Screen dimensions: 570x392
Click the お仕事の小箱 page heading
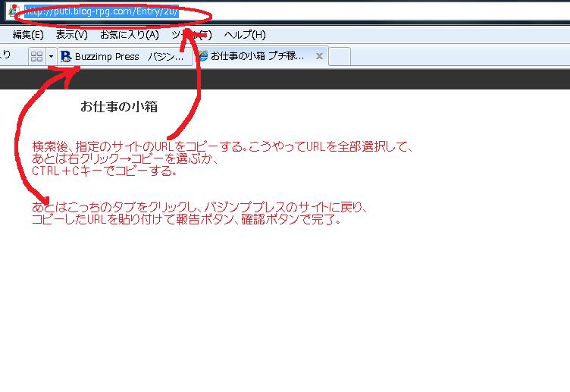click(x=119, y=107)
